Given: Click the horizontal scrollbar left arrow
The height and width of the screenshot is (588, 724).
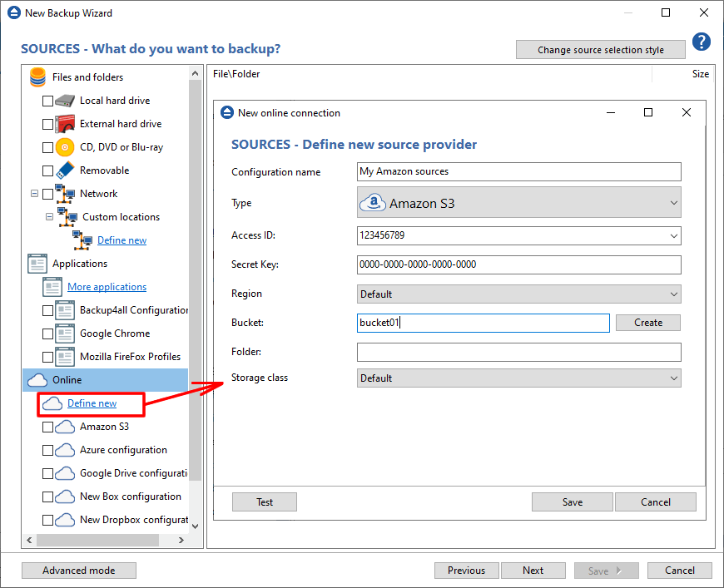Looking at the screenshot, I should tap(29, 540).
